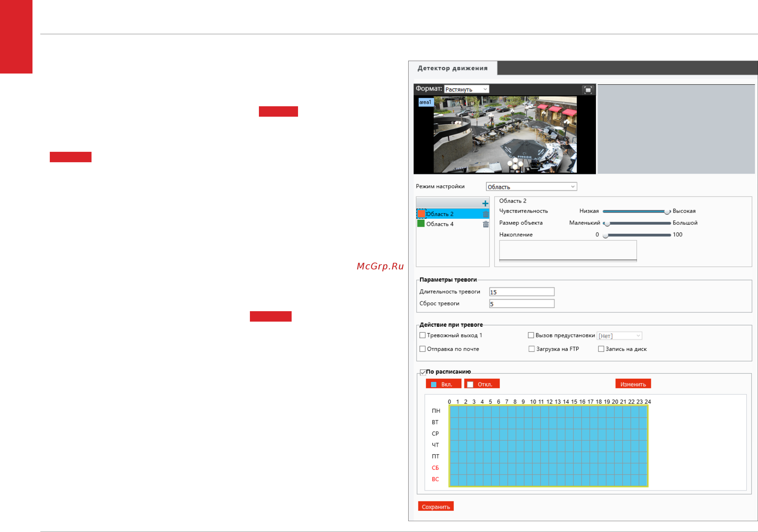Select Область 4 in the area list
Image resolution: width=758 pixels, height=532 pixels.
coord(452,224)
